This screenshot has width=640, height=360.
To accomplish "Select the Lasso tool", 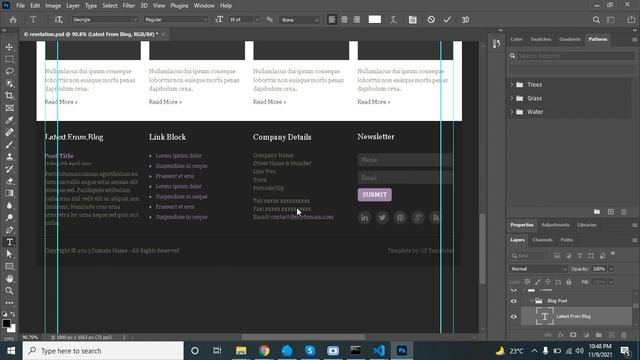I will click(9, 71).
